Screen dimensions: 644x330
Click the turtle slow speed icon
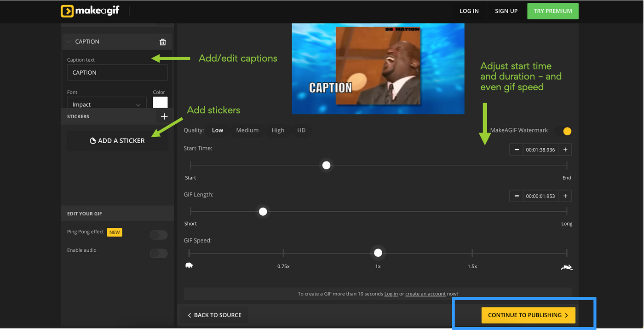pos(189,266)
